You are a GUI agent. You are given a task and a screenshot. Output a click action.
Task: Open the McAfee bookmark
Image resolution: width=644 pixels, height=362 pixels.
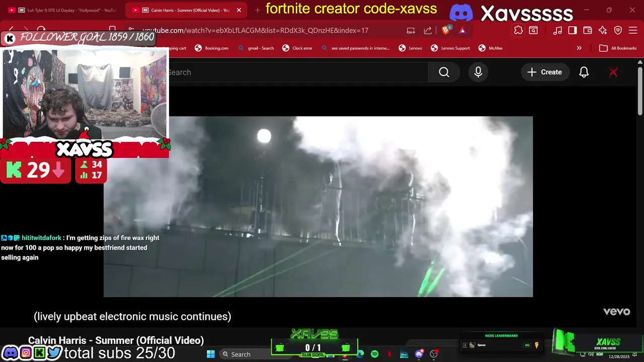click(x=491, y=48)
